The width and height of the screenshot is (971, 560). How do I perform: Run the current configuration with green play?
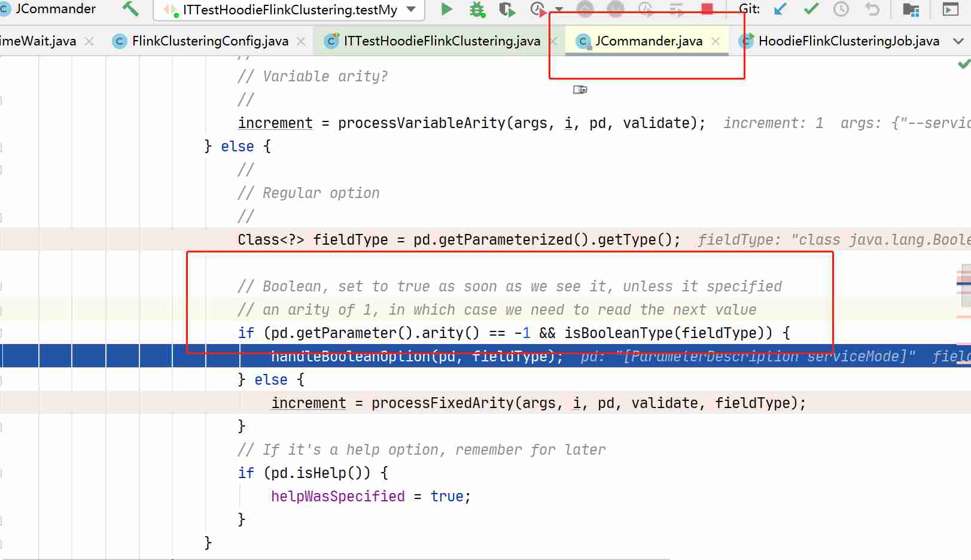point(446,9)
